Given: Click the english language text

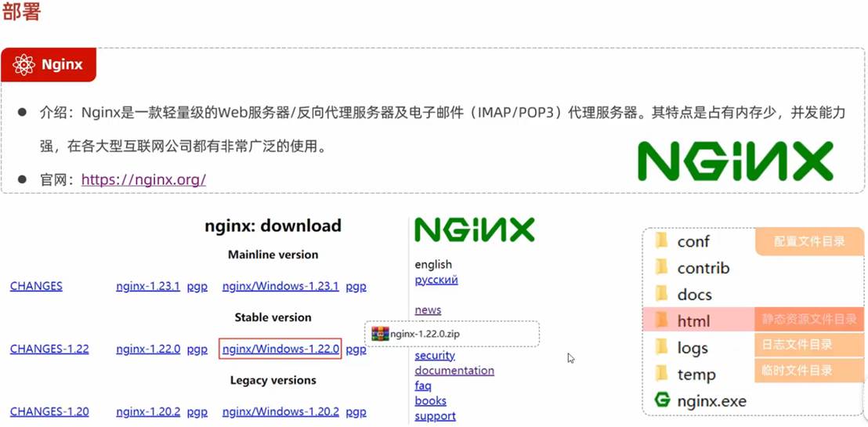Looking at the screenshot, I should click(433, 265).
